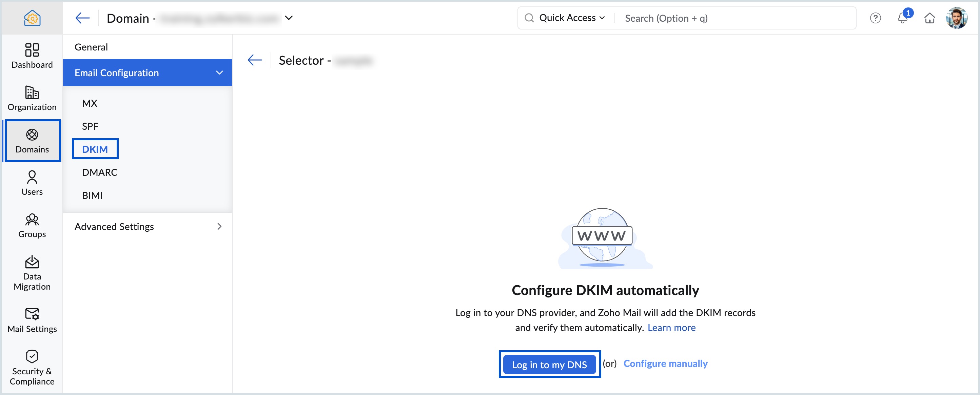View notifications via the bell icon

pos(902,18)
